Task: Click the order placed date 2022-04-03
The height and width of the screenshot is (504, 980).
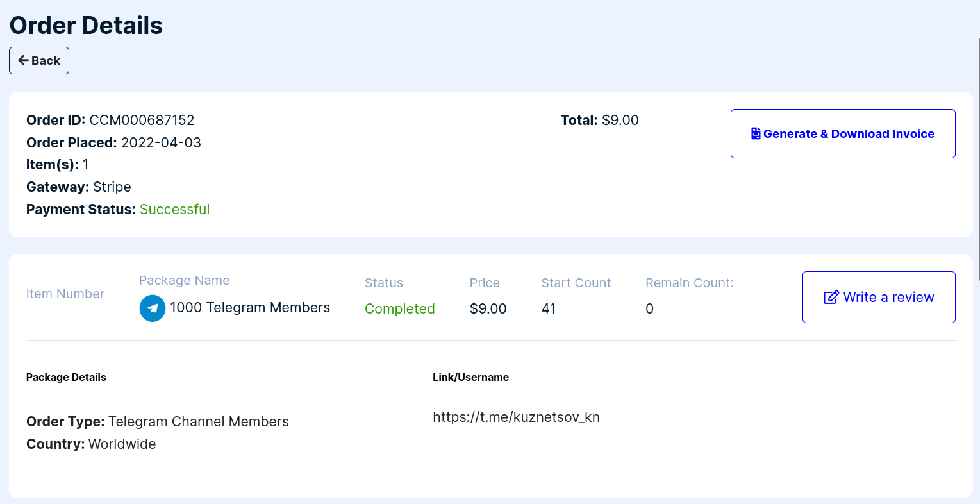Action: tap(161, 142)
